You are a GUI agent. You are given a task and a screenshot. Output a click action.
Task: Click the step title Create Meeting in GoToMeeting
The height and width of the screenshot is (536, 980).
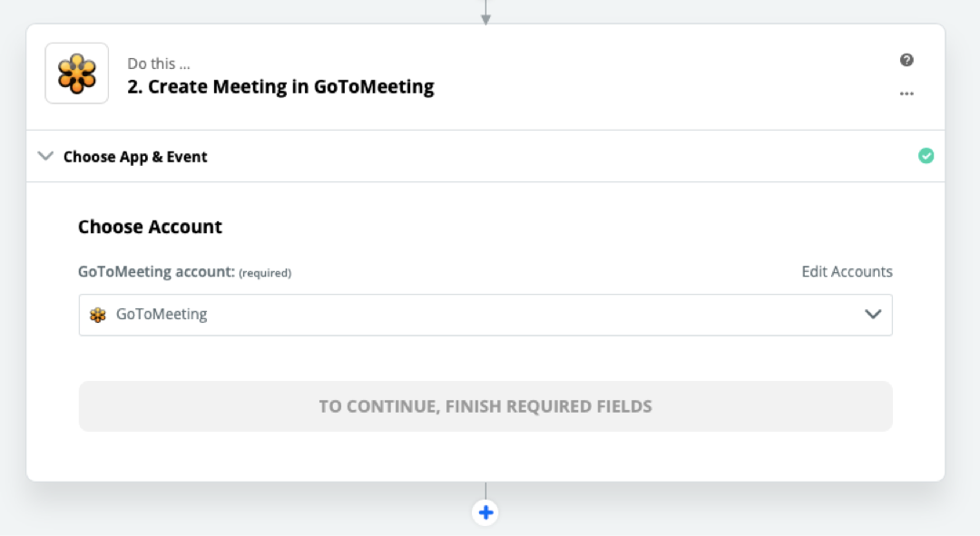(x=280, y=86)
